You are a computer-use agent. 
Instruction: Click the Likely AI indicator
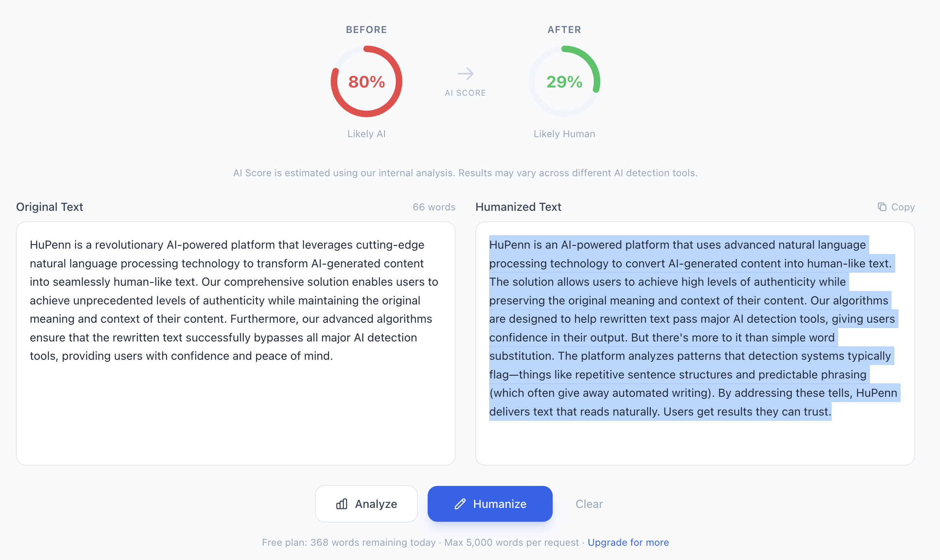pyautogui.click(x=366, y=133)
